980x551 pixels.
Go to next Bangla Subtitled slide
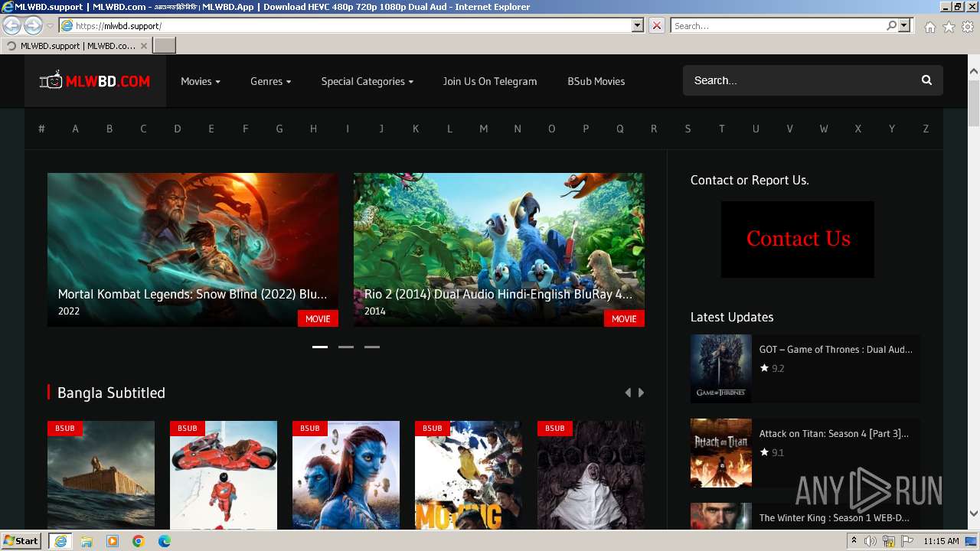(x=641, y=393)
